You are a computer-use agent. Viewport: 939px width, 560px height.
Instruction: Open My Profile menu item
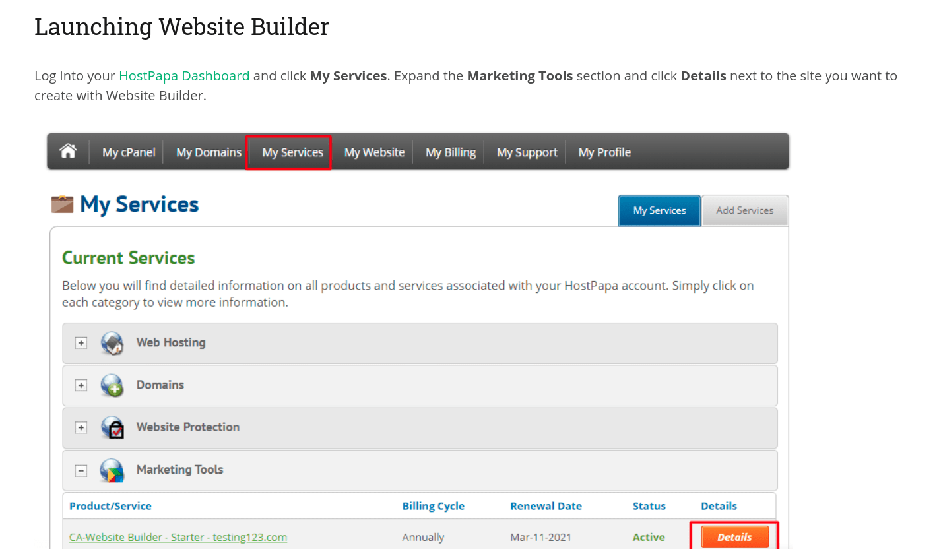(x=604, y=152)
